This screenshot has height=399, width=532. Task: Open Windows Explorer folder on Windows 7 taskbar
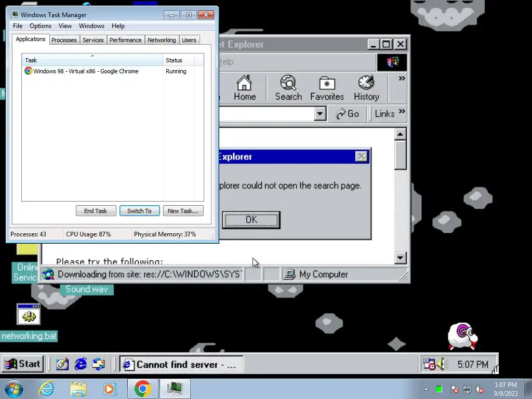pyautogui.click(x=79, y=389)
